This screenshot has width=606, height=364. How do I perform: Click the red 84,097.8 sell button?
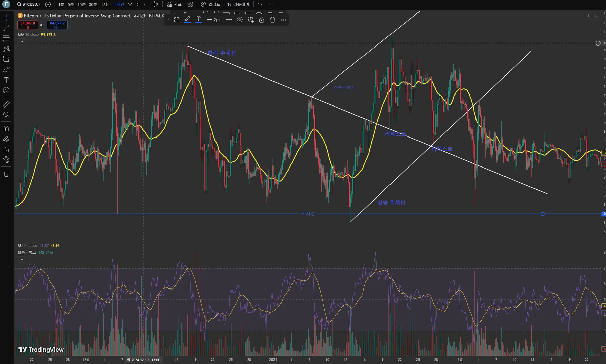(28, 25)
